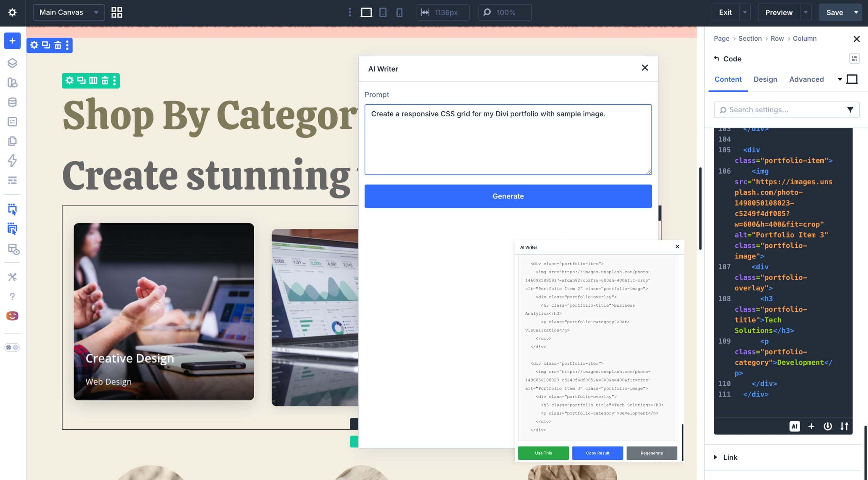This screenshot has width=868, height=480.
Task: Switch to desktop view toggle
Action: point(366,13)
